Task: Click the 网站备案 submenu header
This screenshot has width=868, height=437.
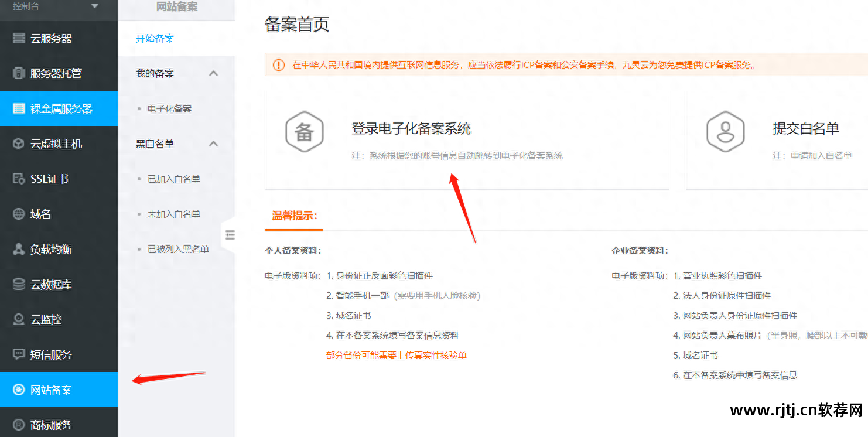Action: [x=177, y=7]
